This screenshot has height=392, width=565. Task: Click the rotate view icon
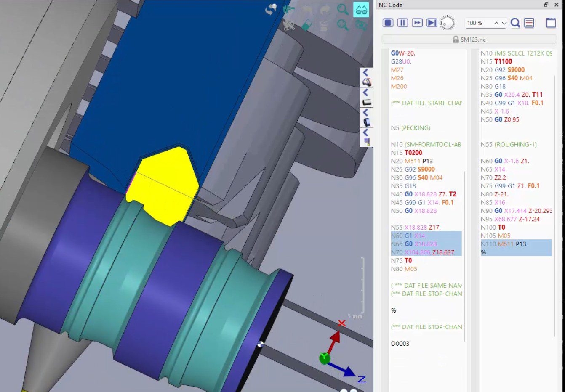[x=271, y=9]
